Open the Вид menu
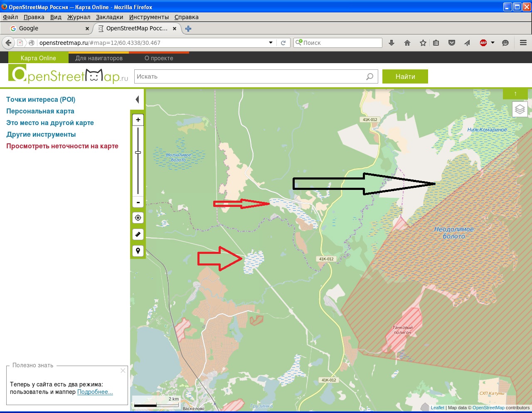Image resolution: width=532 pixels, height=413 pixels. tap(56, 17)
